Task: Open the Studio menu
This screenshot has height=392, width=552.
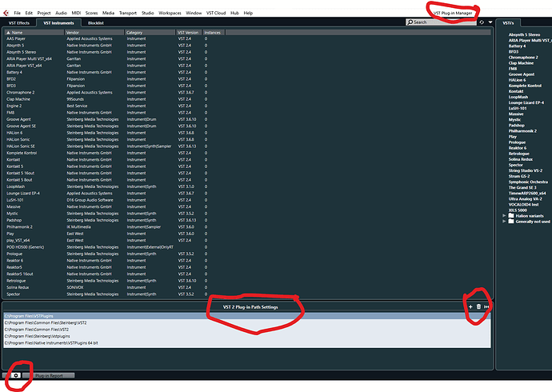Action: pyautogui.click(x=147, y=13)
